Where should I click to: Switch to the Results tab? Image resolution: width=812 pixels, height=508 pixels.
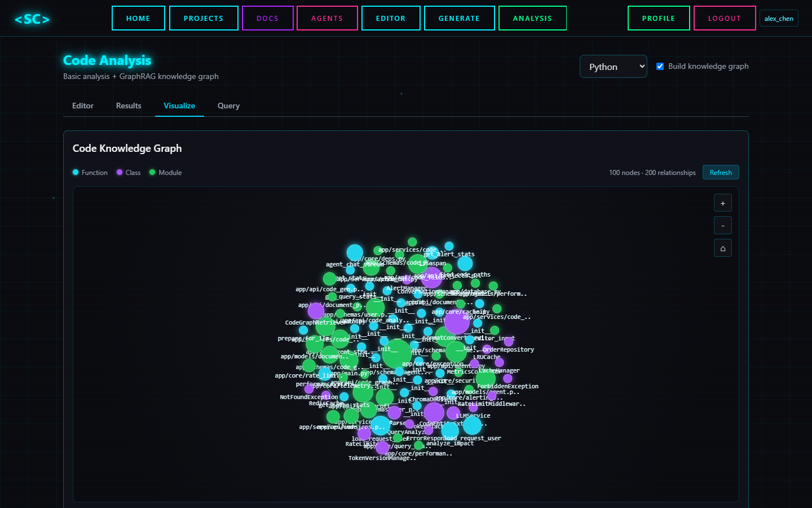(129, 106)
